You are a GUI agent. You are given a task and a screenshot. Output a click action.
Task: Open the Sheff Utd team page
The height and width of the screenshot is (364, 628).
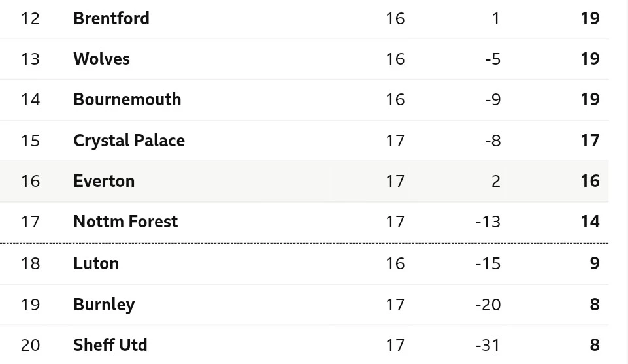[x=110, y=345]
